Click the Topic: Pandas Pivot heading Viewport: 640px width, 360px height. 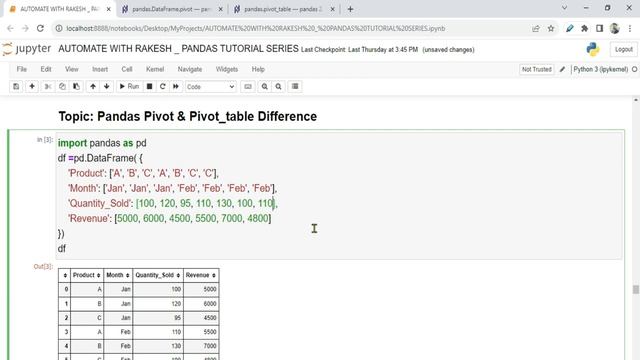click(187, 116)
